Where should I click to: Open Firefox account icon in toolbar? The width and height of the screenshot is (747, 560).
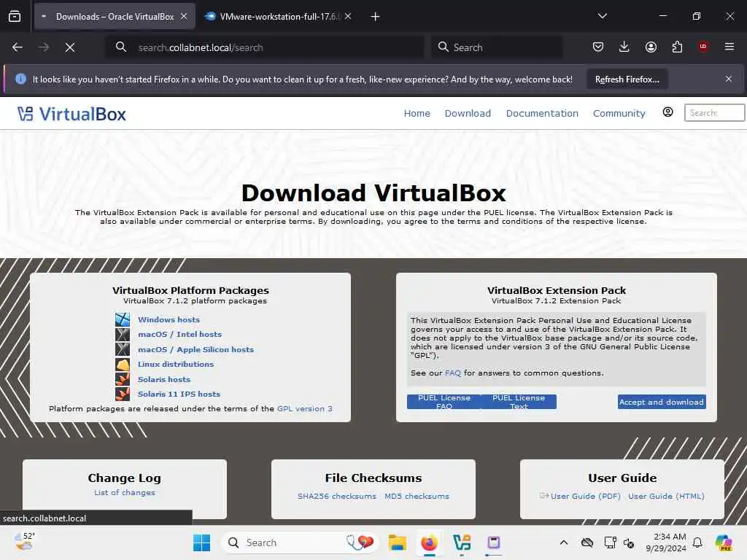651,47
